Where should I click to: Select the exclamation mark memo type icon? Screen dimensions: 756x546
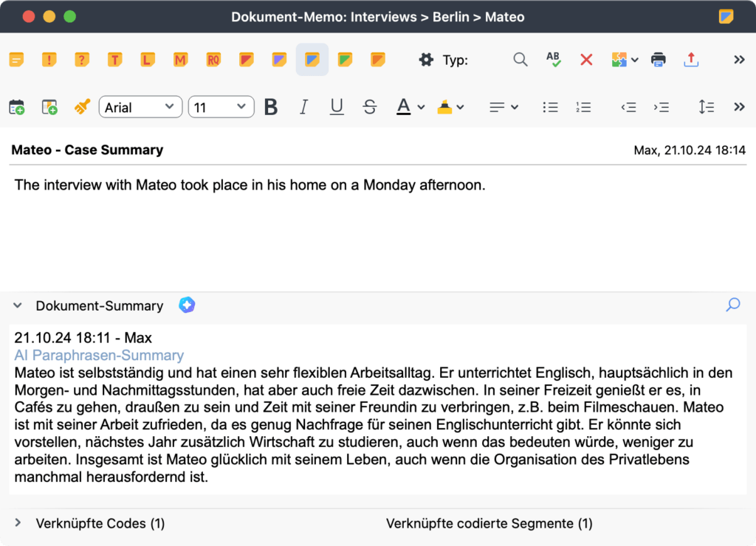point(49,60)
